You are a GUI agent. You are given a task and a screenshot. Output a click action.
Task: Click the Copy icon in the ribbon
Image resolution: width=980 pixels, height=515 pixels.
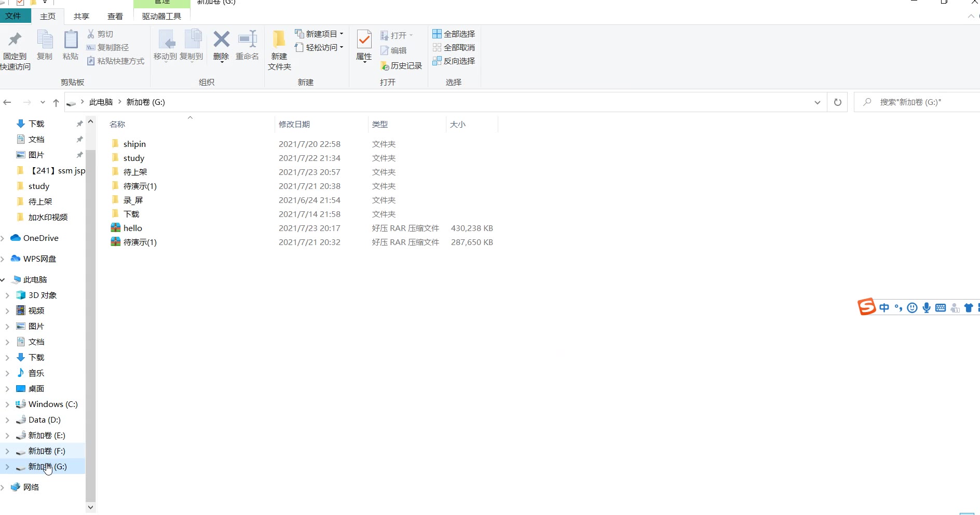[45, 40]
